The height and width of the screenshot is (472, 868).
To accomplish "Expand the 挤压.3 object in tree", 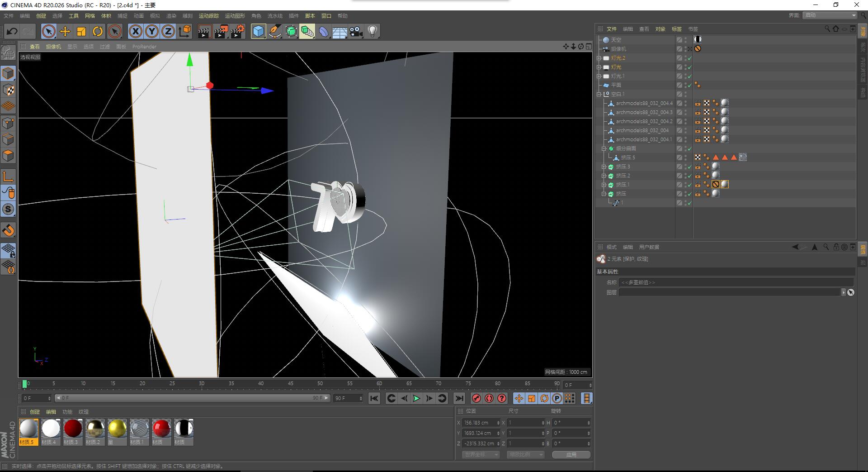I will pos(604,167).
